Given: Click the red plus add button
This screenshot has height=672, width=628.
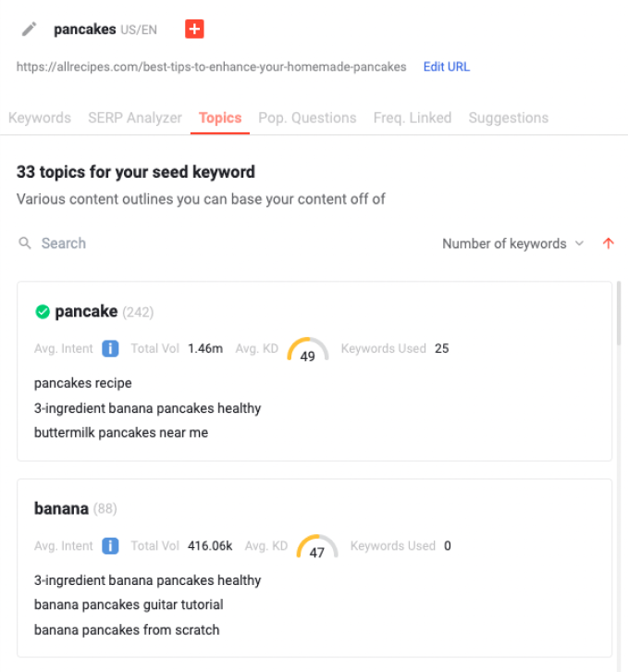Looking at the screenshot, I should pos(194,29).
